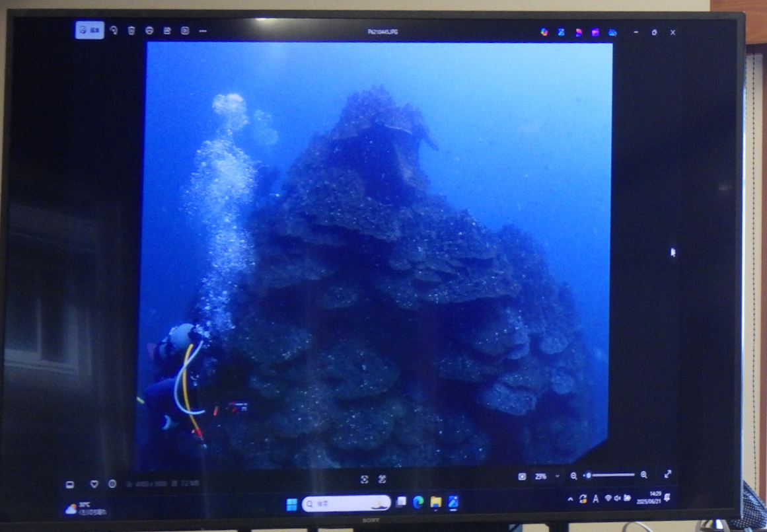Open the Windows Start menu
Image resolution: width=767 pixels, height=532 pixels.
click(291, 504)
